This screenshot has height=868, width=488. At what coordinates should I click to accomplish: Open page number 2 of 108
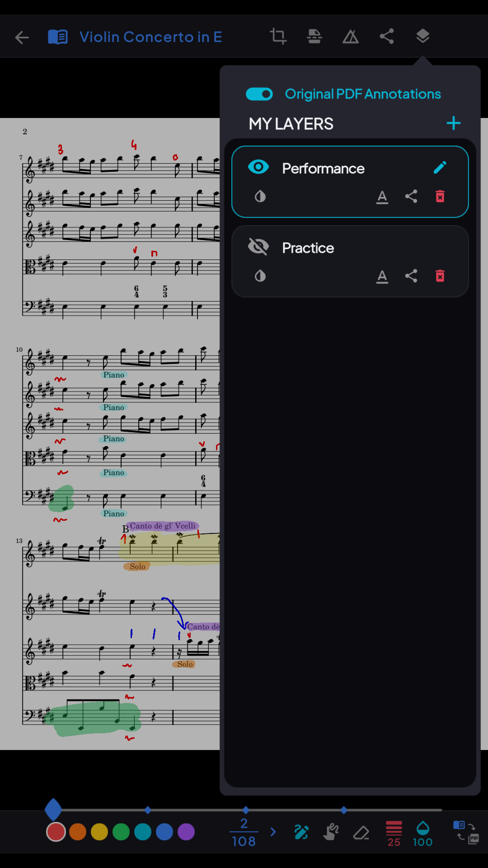click(244, 832)
